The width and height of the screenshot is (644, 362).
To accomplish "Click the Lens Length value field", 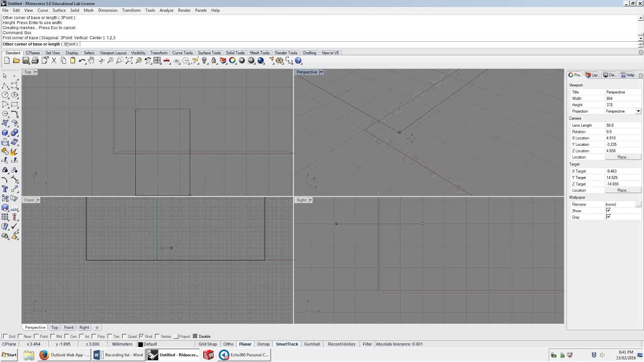I will 623,125.
